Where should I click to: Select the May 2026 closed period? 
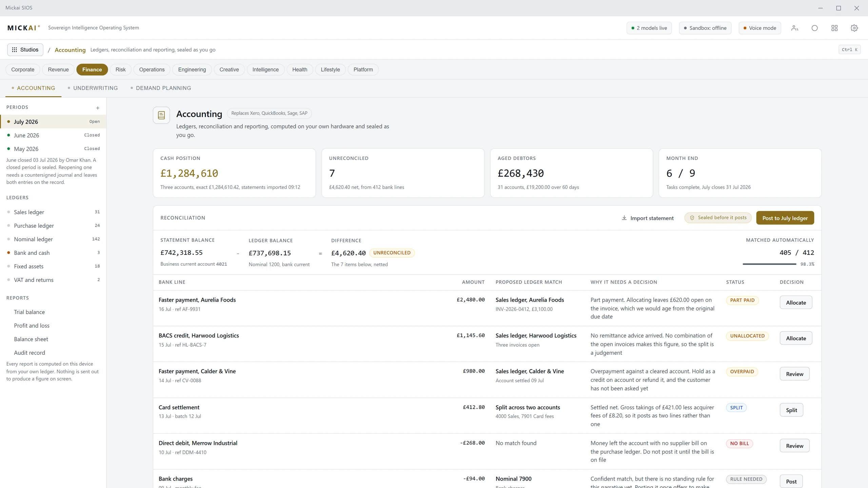tap(53, 149)
